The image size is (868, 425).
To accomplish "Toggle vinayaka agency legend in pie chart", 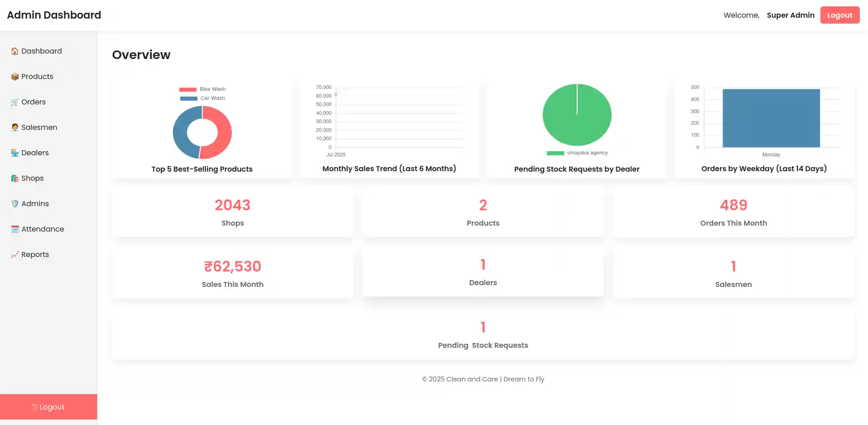I will coord(577,153).
